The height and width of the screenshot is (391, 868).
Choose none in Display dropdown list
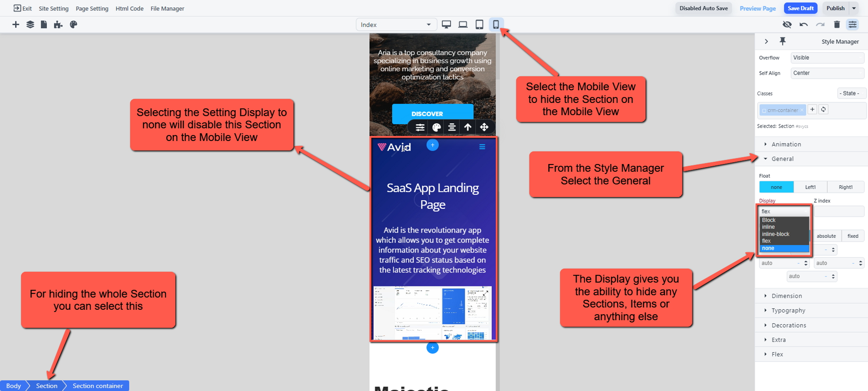pos(784,248)
